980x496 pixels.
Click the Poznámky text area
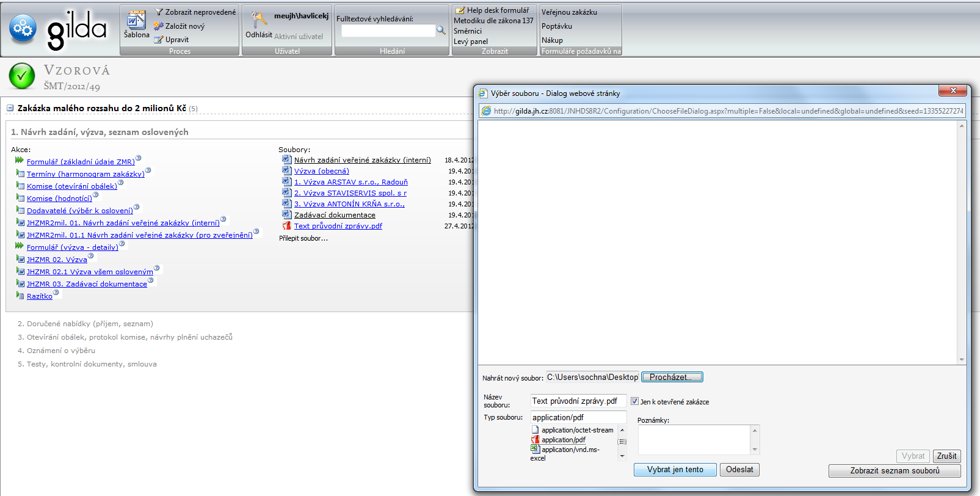694,440
